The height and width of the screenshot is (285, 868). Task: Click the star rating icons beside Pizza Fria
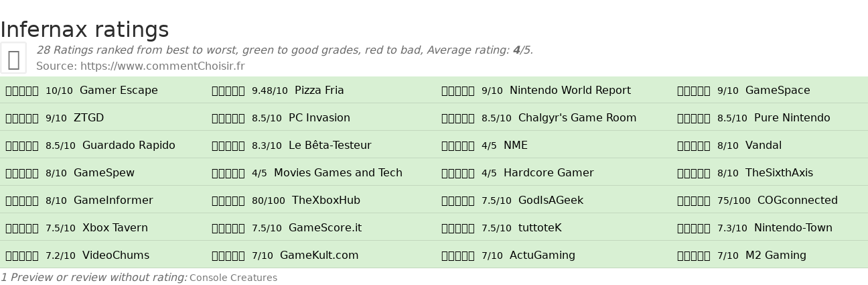pyautogui.click(x=228, y=91)
